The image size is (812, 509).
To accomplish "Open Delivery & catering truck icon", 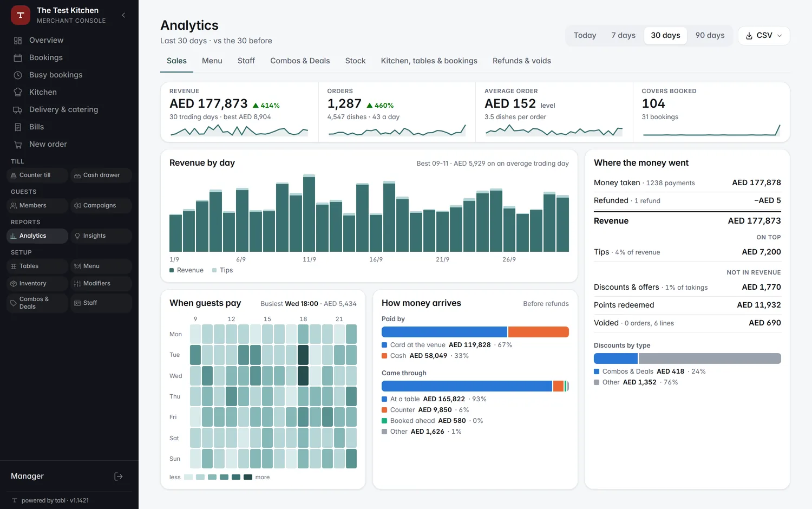I will 18,109.
